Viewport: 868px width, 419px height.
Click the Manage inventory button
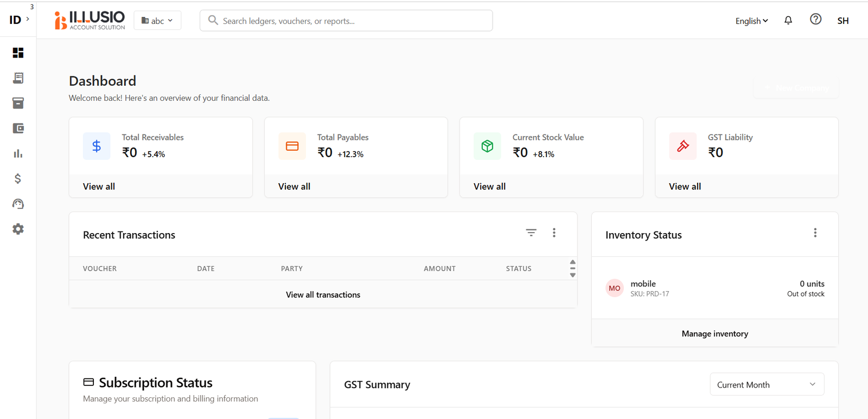coord(714,334)
